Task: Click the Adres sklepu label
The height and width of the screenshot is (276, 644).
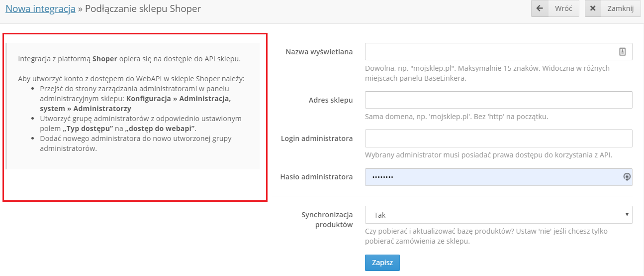Action: (331, 100)
